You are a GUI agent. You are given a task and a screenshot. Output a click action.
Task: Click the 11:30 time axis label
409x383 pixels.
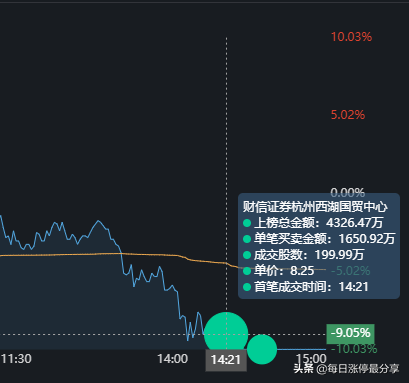tap(16, 359)
